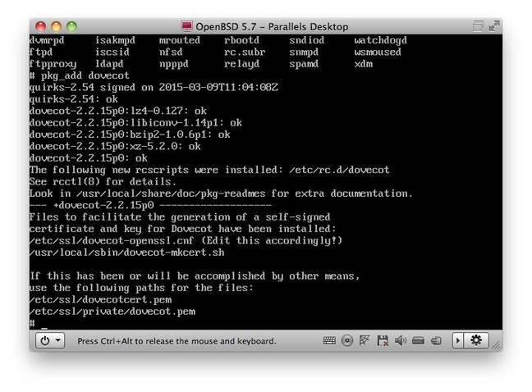This screenshot has height=392, width=532.
Task: Click '/etc/ssl/dovecotcert.pem' path line
Action: pyautogui.click(x=100, y=300)
